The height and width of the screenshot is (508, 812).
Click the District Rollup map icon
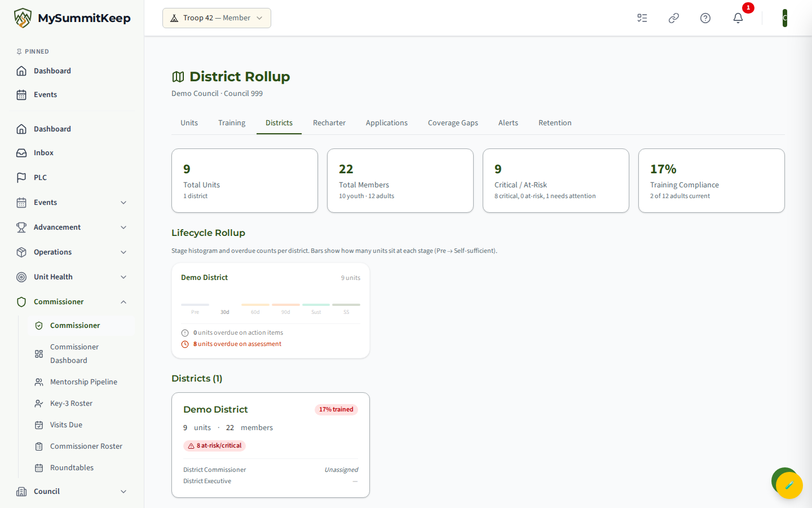(x=178, y=77)
